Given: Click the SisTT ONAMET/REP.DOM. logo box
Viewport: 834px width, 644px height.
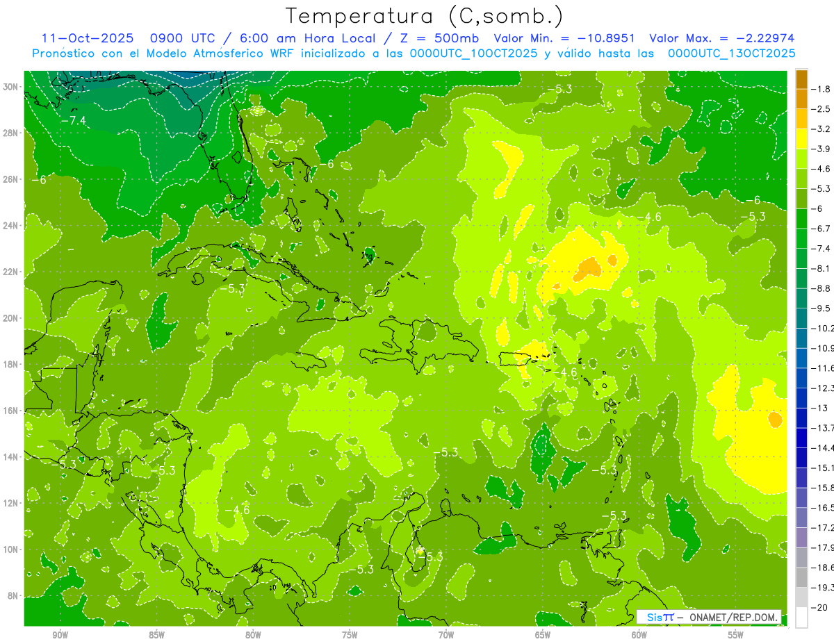Looking at the screenshot, I should [x=709, y=617].
